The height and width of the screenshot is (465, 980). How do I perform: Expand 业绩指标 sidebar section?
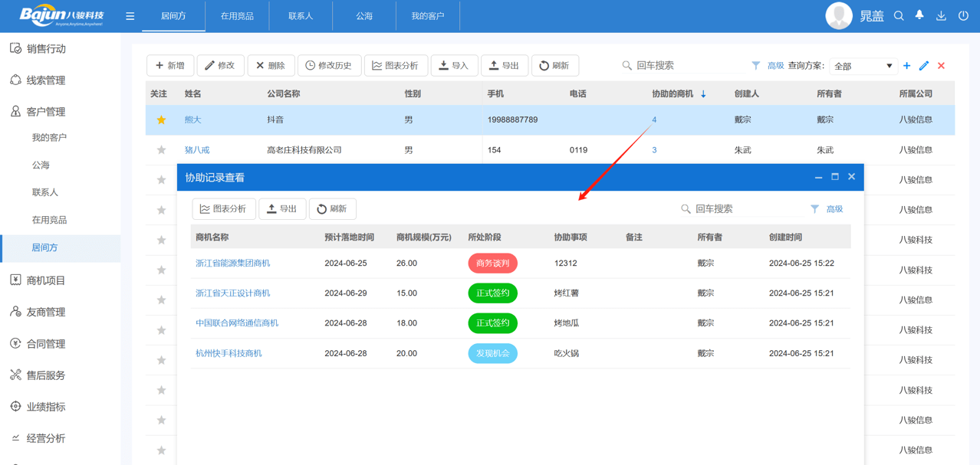[46, 407]
